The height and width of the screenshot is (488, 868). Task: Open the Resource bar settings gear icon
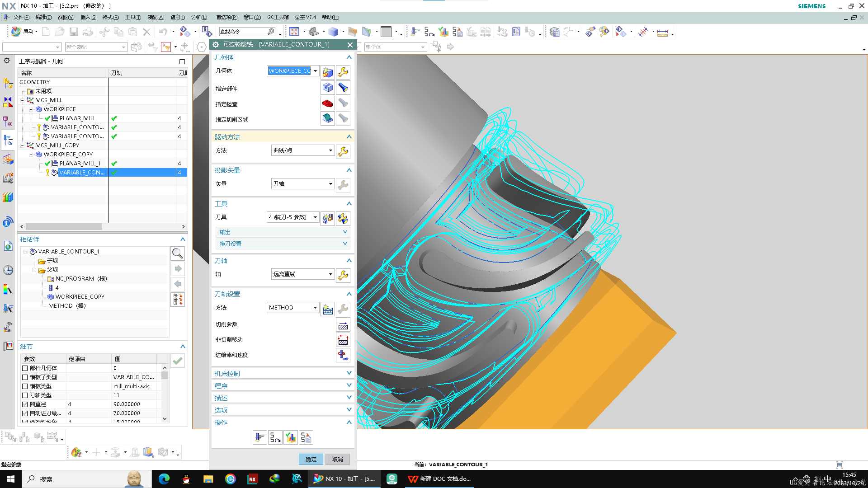7,61
